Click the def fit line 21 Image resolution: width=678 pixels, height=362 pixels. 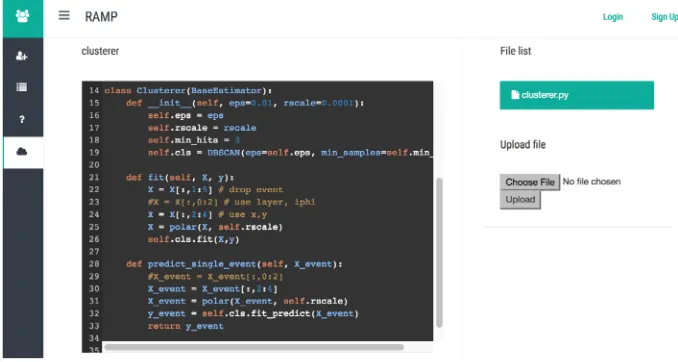(180, 177)
